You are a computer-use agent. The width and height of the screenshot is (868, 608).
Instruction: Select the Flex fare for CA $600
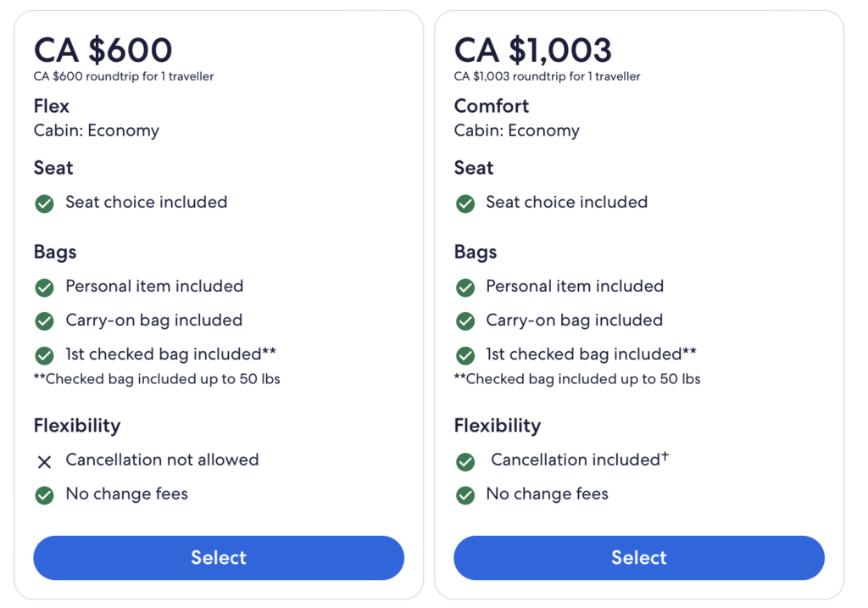point(219,557)
